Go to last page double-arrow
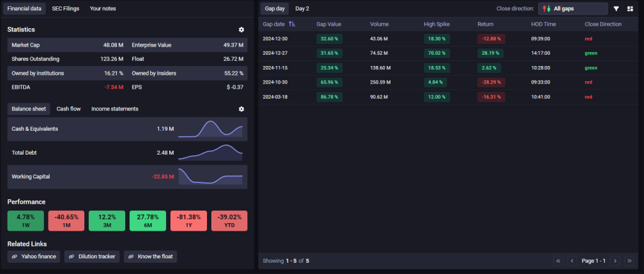 click(x=629, y=261)
